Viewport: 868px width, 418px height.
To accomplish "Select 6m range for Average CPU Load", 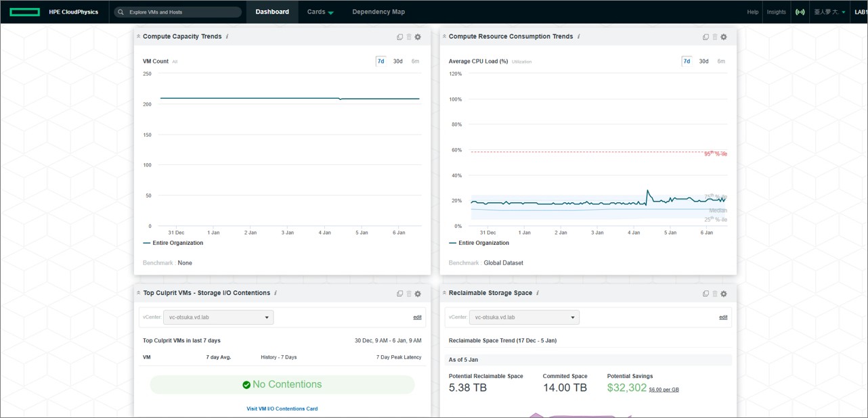I will [721, 62].
